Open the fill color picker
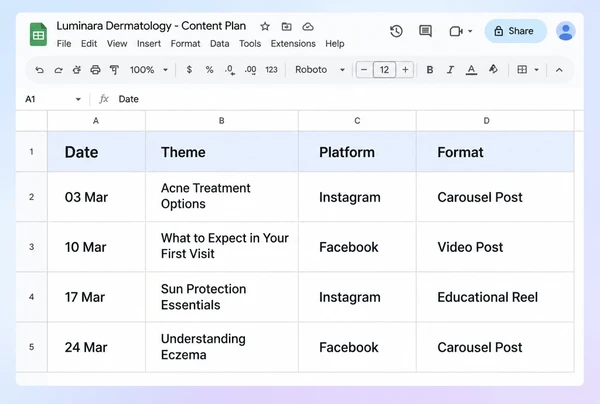This screenshot has width=600, height=404. click(493, 69)
